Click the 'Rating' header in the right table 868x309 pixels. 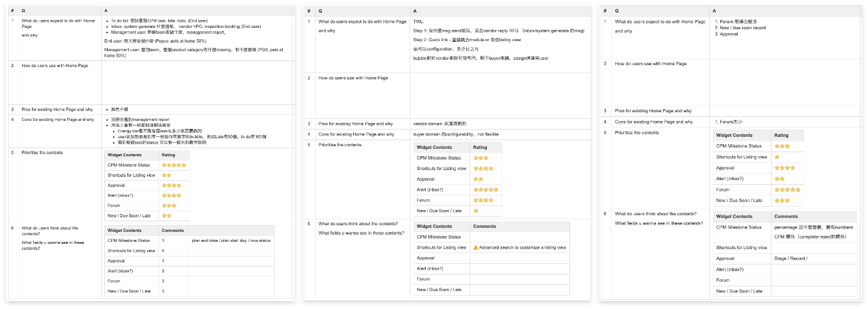[x=782, y=135]
